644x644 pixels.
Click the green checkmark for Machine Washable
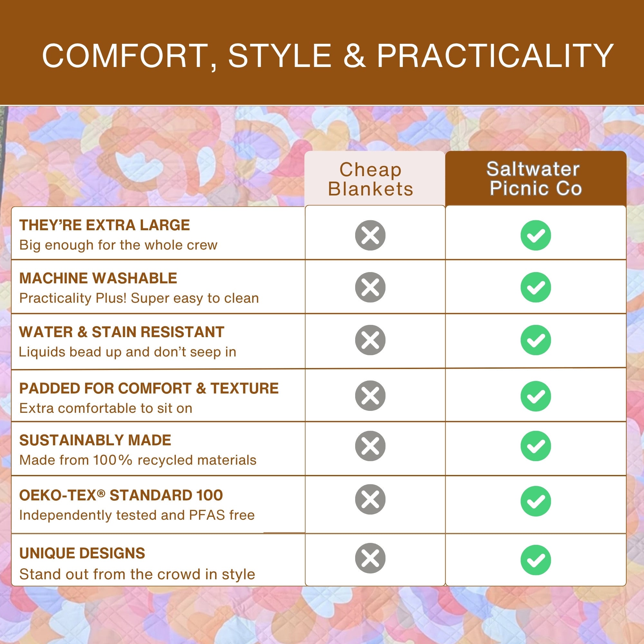coord(535,287)
